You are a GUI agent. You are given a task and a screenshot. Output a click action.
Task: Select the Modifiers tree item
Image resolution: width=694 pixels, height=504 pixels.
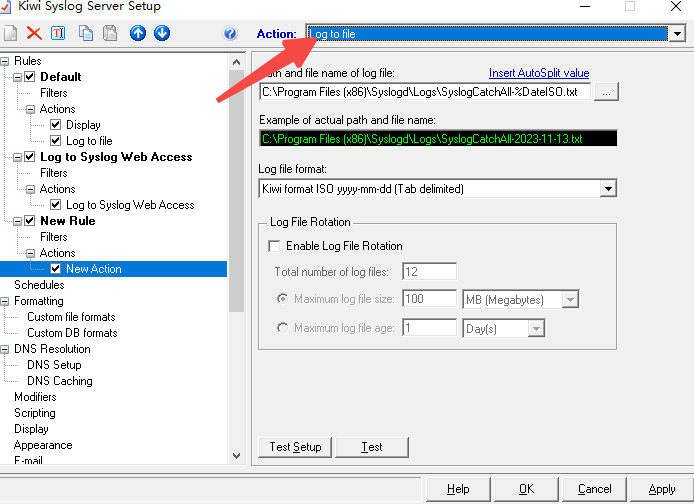[35, 397]
